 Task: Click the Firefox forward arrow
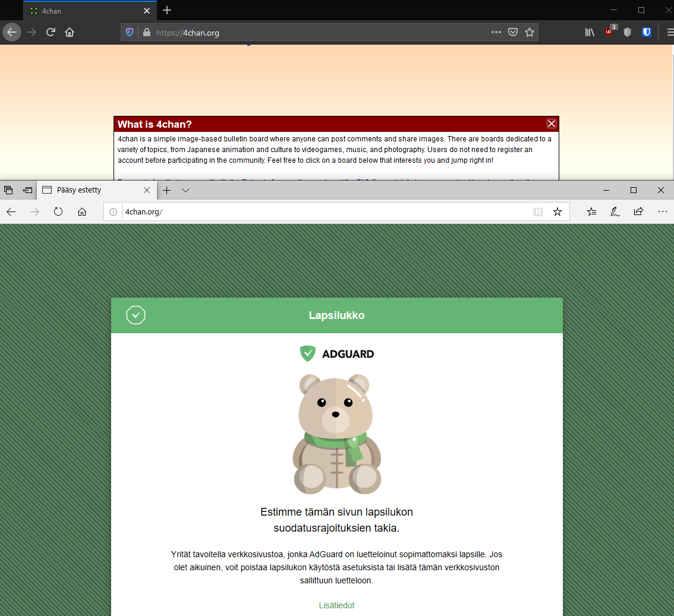click(32, 32)
